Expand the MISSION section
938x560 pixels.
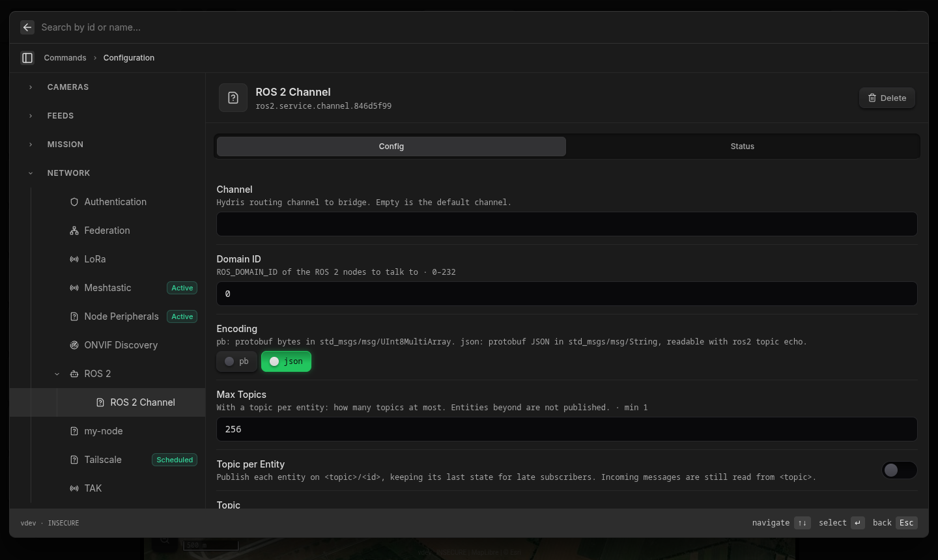(31, 145)
